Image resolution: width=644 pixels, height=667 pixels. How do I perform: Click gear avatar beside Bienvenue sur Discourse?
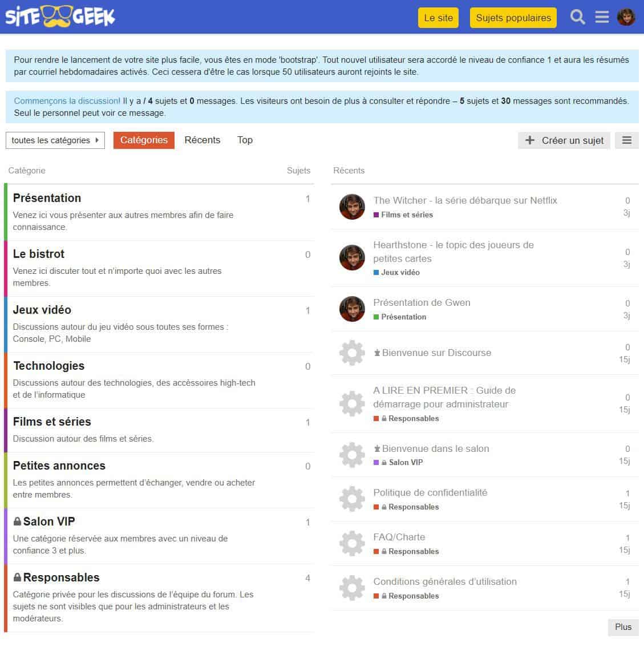[352, 353]
